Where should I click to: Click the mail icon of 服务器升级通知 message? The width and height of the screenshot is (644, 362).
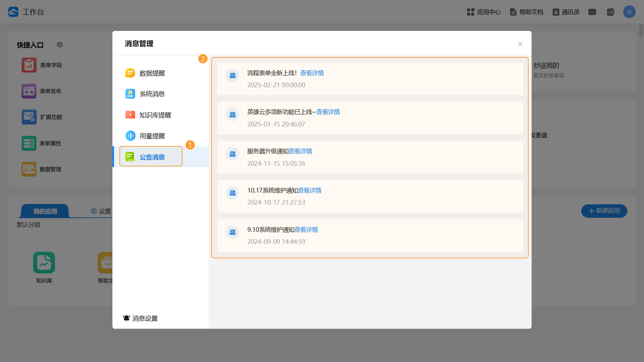232,154
